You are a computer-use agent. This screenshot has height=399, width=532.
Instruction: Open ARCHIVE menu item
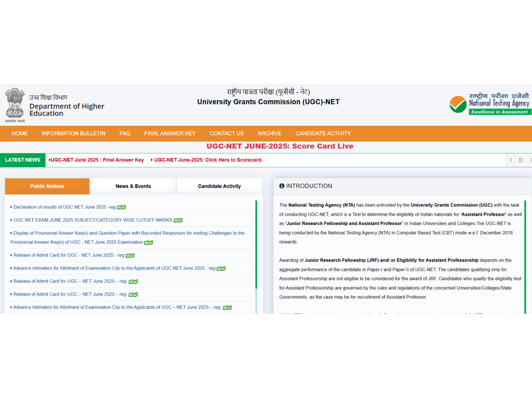pyautogui.click(x=270, y=133)
